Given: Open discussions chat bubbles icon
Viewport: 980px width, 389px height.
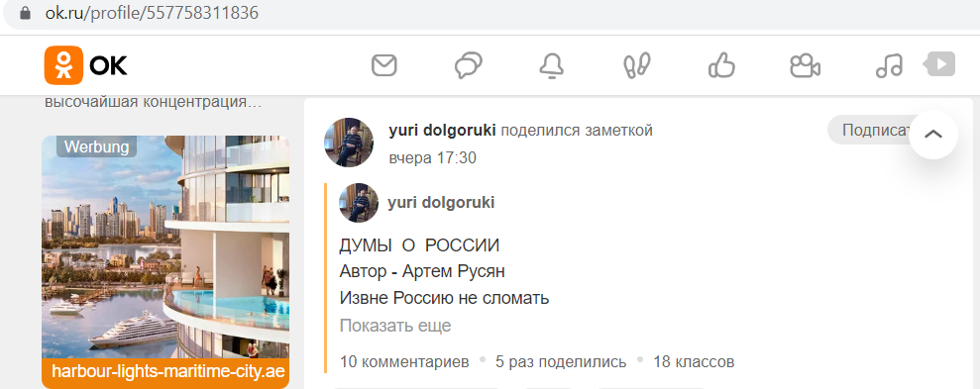Looking at the screenshot, I should coord(468,65).
